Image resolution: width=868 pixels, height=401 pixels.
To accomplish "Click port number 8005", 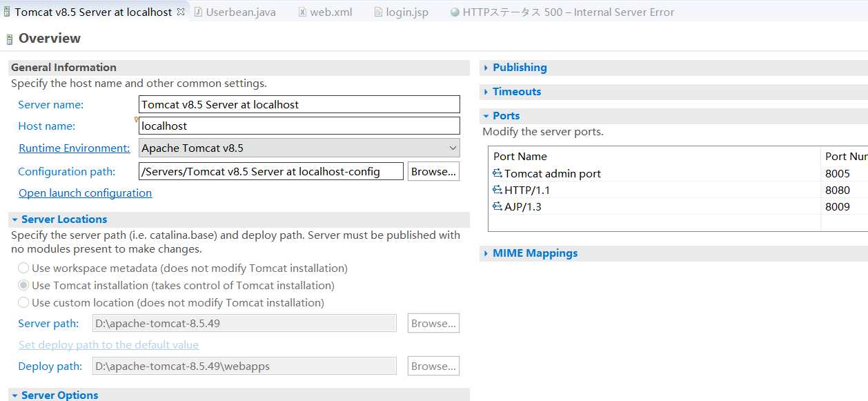I will pyautogui.click(x=837, y=173).
